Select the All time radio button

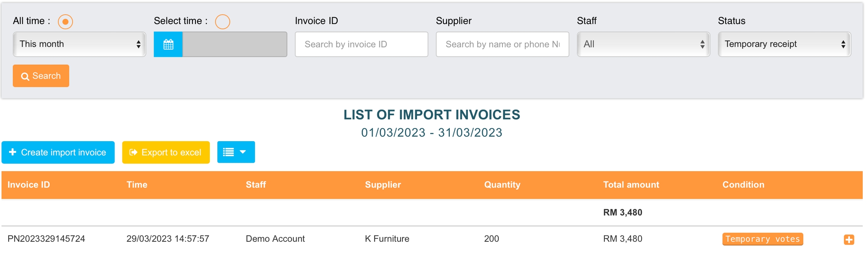coord(65,22)
